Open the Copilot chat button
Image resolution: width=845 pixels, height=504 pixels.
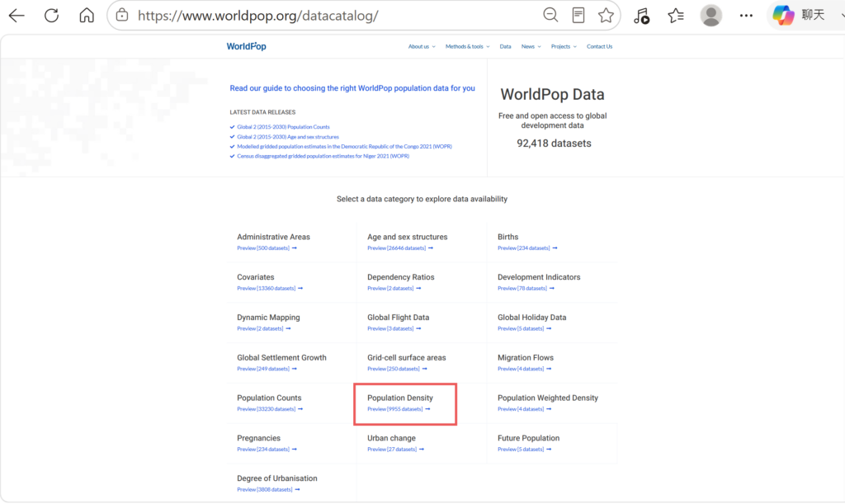799,15
